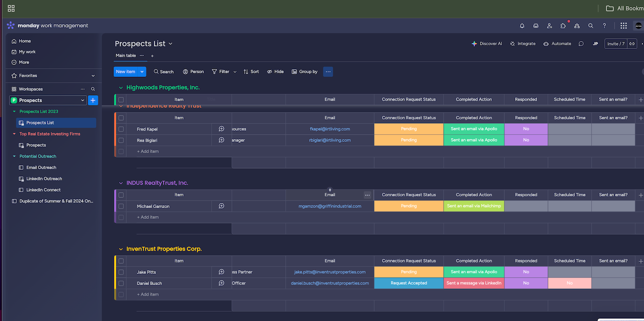Image resolution: width=644 pixels, height=321 pixels.
Task: Open the Sort option
Action: click(251, 72)
